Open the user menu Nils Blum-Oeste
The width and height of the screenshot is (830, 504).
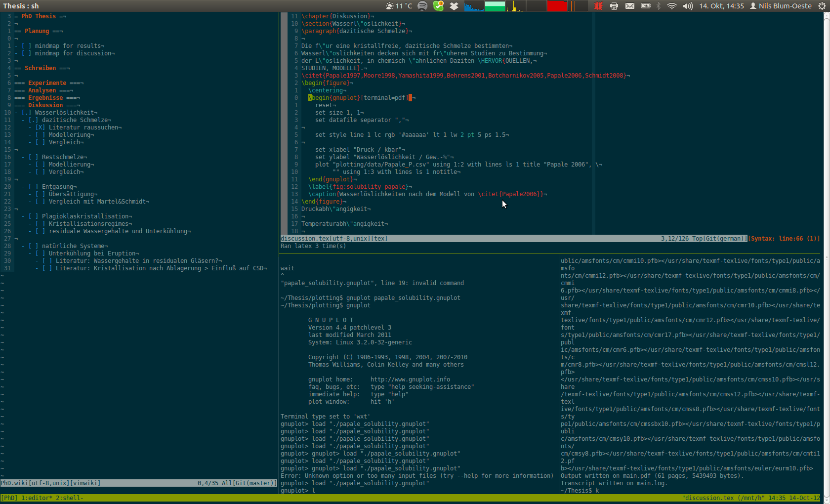pyautogui.click(x=781, y=6)
